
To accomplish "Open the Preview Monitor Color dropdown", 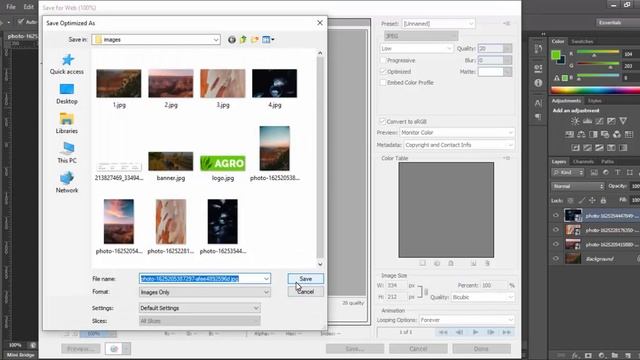I will [x=457, y=133].
